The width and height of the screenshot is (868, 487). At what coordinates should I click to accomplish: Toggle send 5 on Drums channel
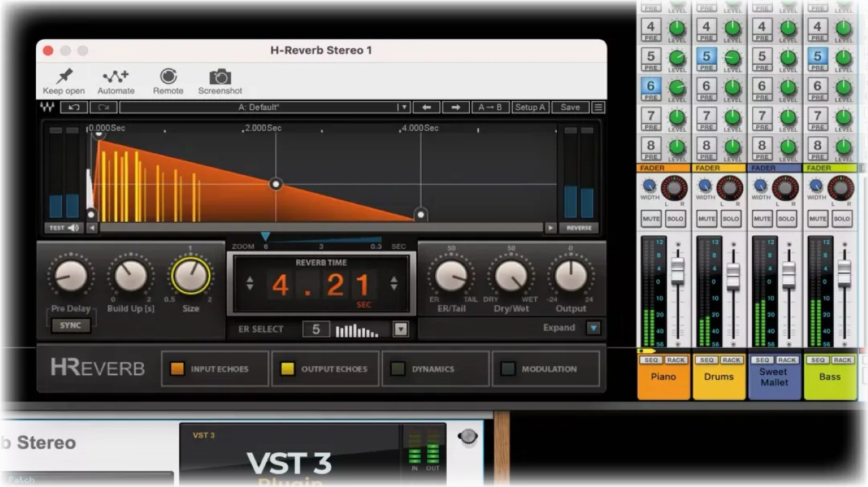[707, 58]
